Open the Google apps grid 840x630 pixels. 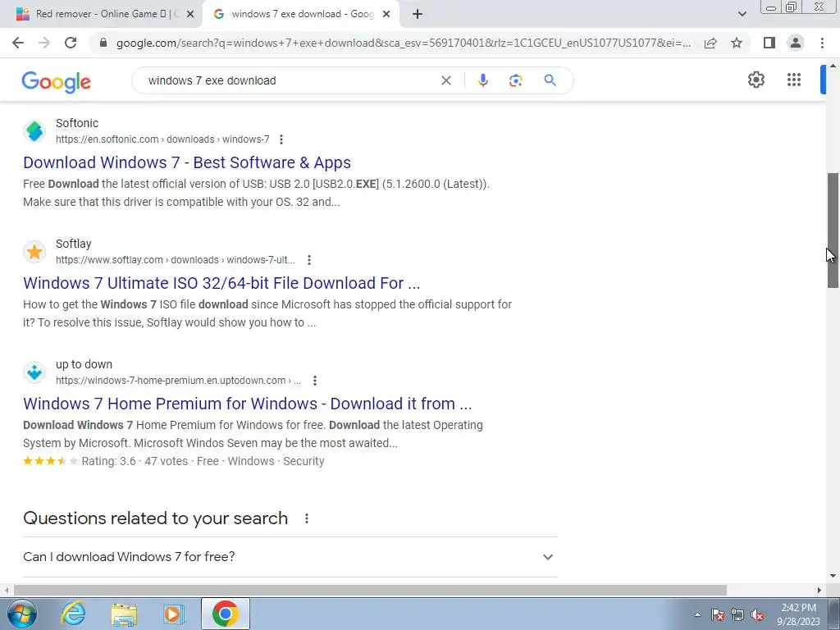(x=794, y=80)
